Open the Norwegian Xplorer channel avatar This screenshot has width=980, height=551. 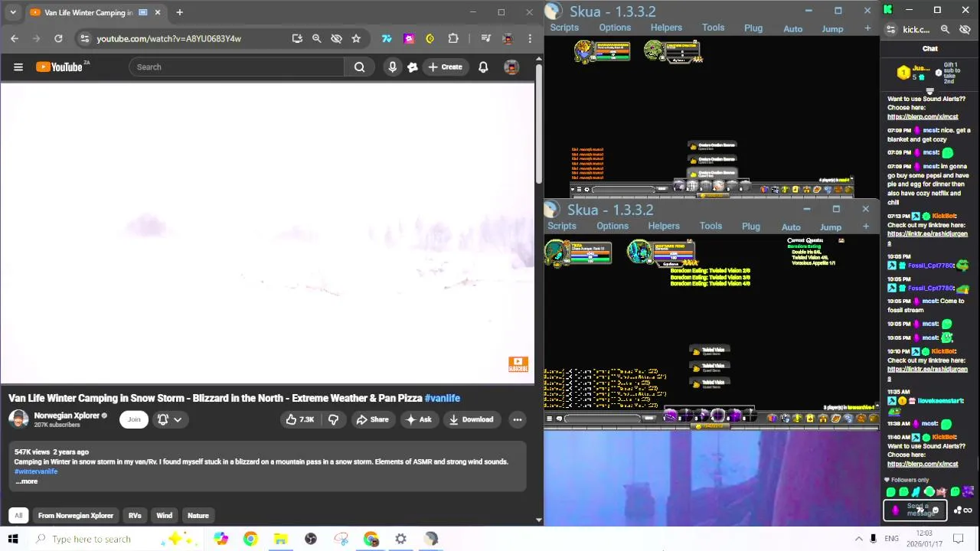(x=18, y=419)
